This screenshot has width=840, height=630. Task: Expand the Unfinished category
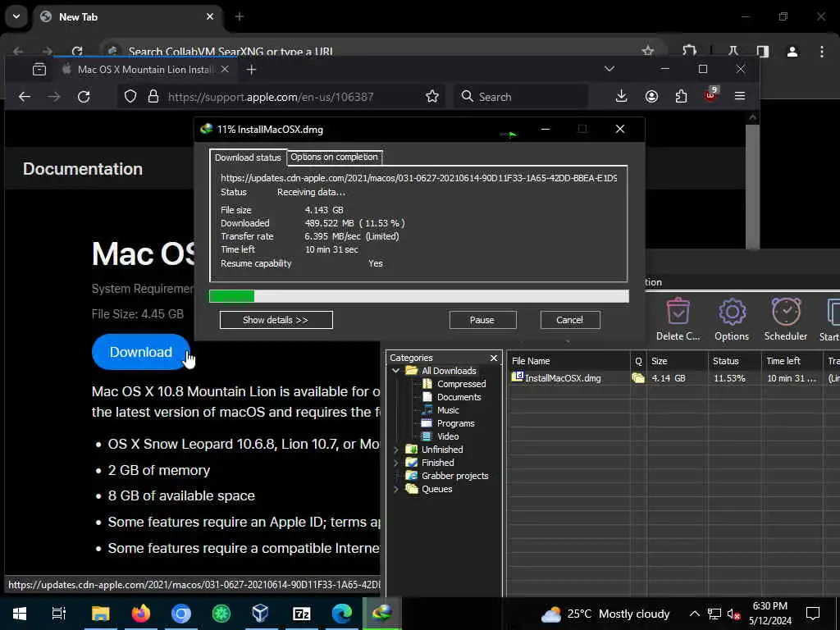[x=396, y=450]
